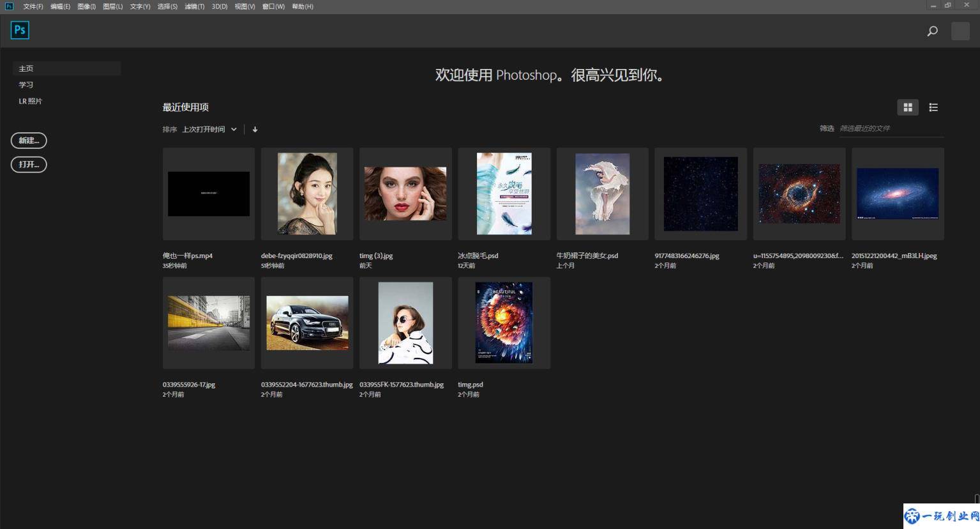The width and height of the screenshot is (980, 529).
Task: Open the 图层(L) menu
Action: [x=112, y=6]
